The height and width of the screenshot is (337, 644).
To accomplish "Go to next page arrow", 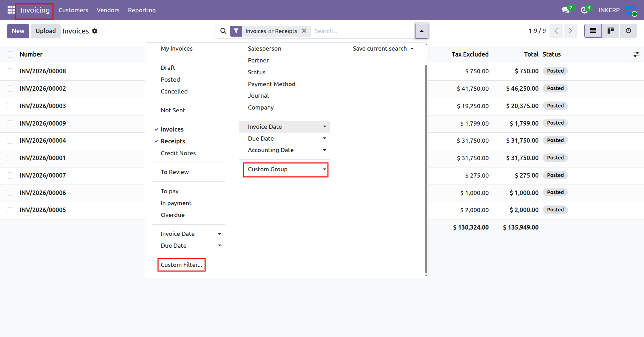I will tap(570, 31).
